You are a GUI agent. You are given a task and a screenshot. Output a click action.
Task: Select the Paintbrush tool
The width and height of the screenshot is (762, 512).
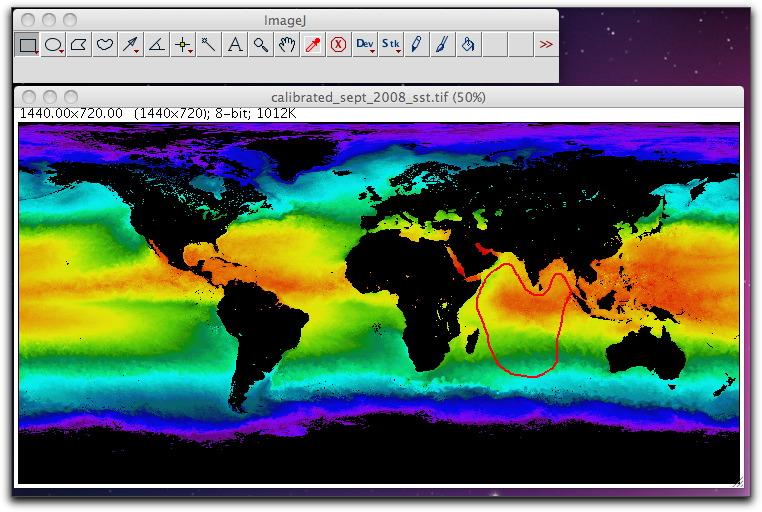click(x=442, y=45)
